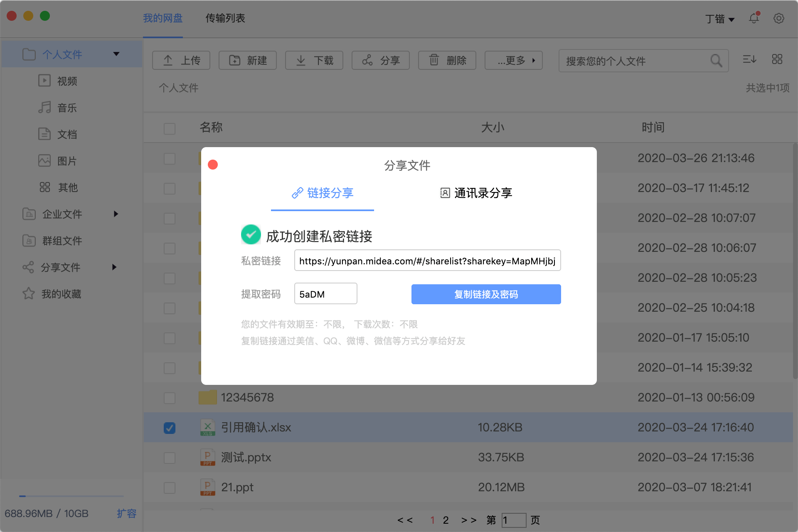This screenshot has height=532, width=798.
Task: Click green success checkmark icon in dialog
Action: [x=251, y=234]
